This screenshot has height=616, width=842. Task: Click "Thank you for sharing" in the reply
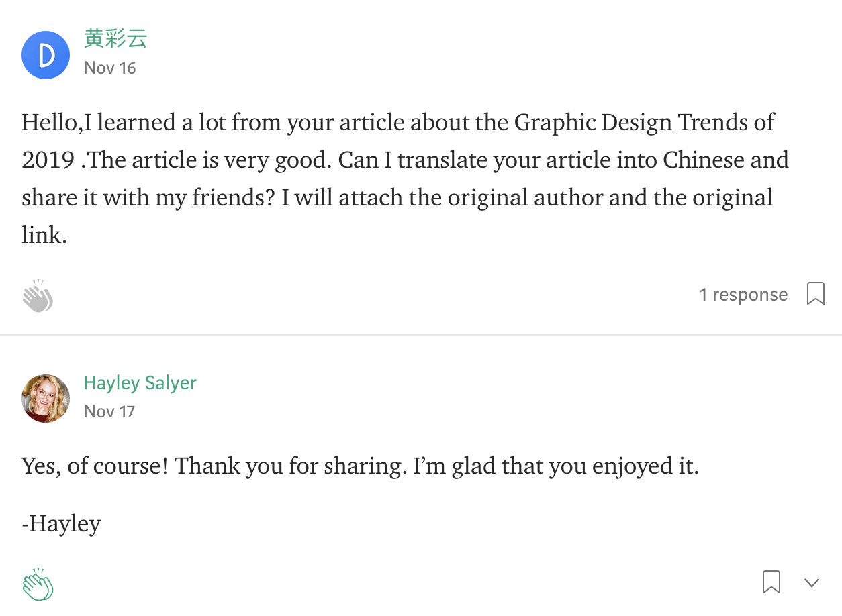coord(291,466)
